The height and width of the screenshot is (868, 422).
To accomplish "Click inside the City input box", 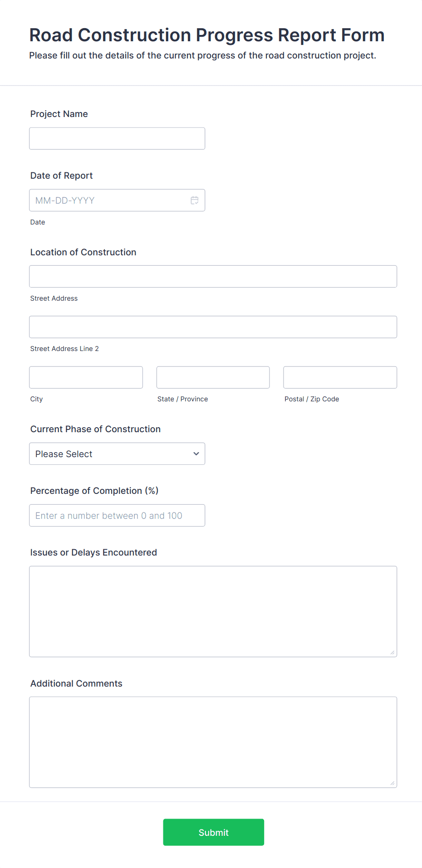I will coord(86,377).
